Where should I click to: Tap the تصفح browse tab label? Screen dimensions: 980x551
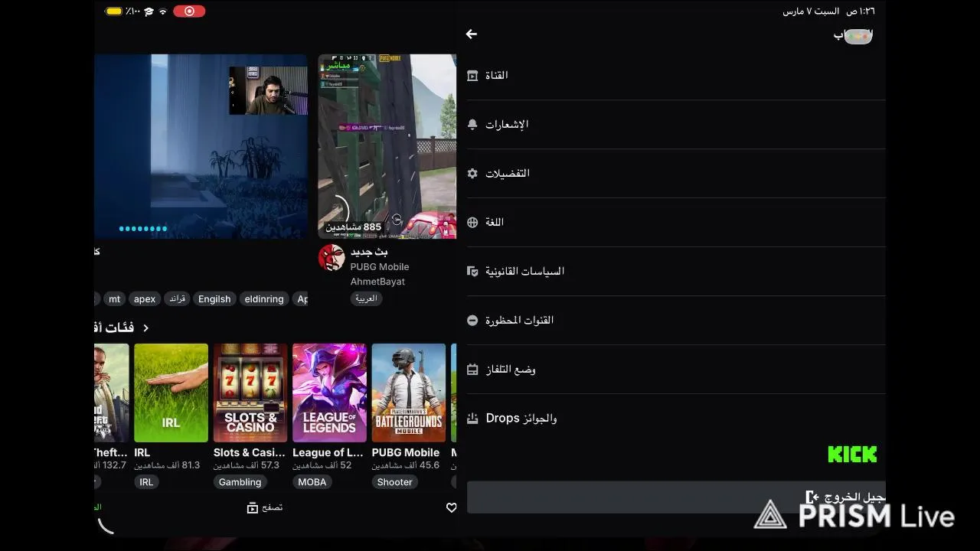(273, 507)
